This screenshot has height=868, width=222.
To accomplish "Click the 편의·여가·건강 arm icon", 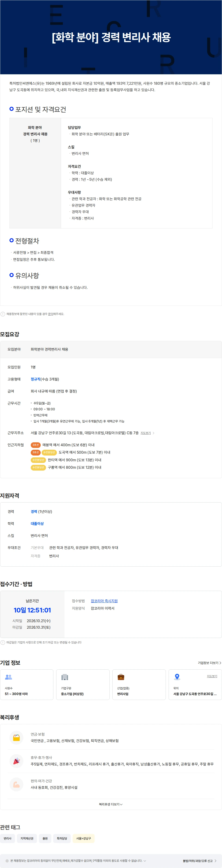I will pos(16,785).
